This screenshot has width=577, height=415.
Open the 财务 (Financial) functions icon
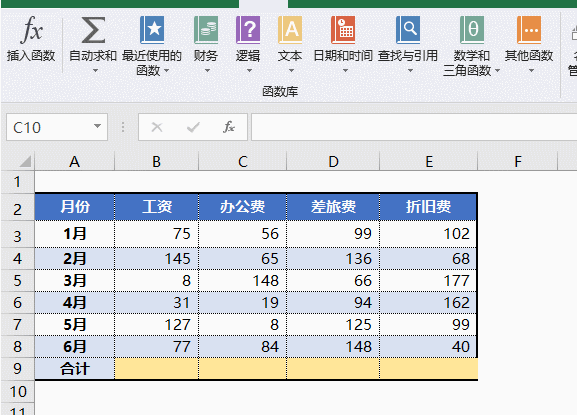[x=206, y=30]
